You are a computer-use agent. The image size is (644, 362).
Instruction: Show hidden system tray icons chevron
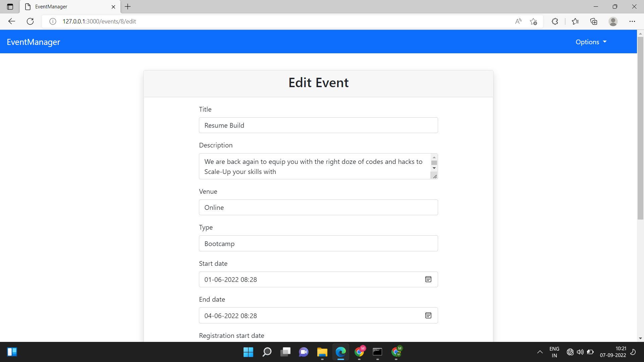540,352
